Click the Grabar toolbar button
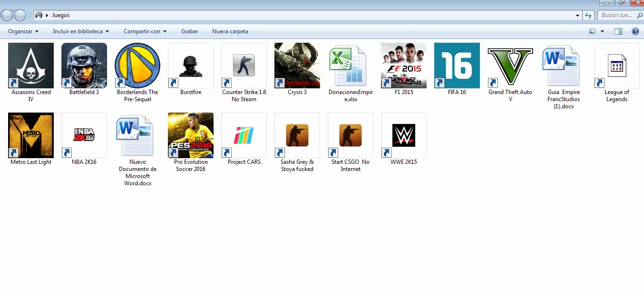 coord(189,31)
